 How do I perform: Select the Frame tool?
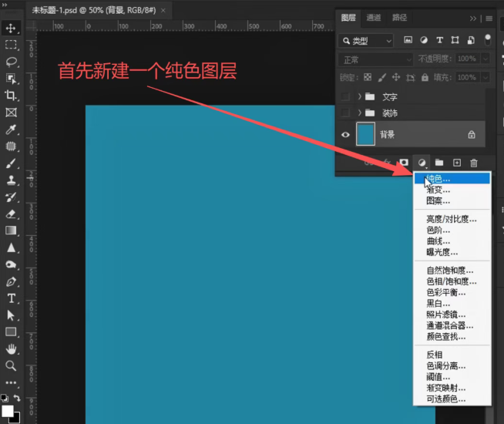11,113
